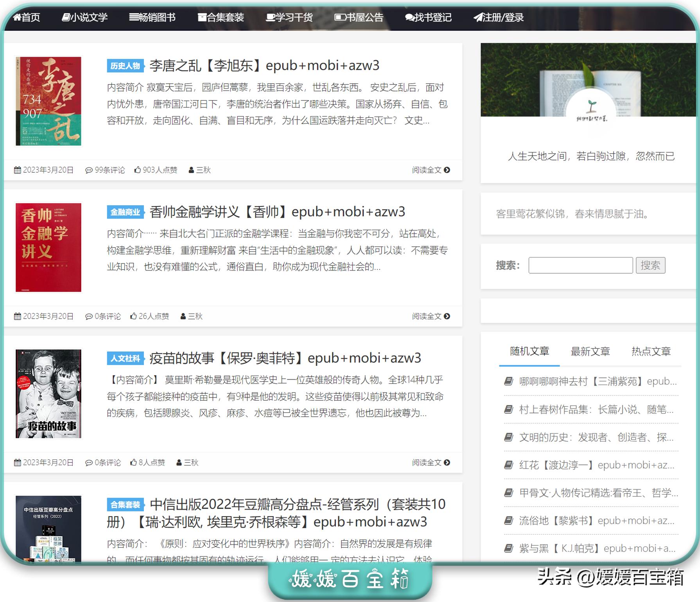
Task: Open the 书屋公告 menu
Action: [x=359, y=17]
